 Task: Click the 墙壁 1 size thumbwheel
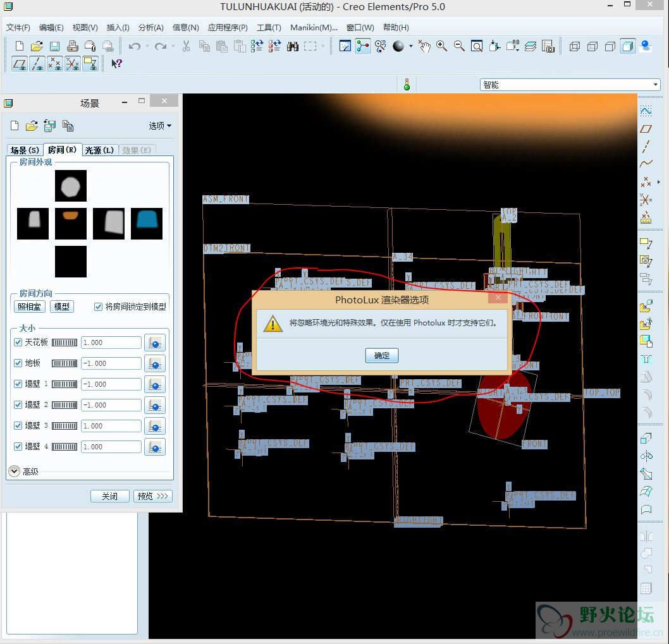coord(64,384)
